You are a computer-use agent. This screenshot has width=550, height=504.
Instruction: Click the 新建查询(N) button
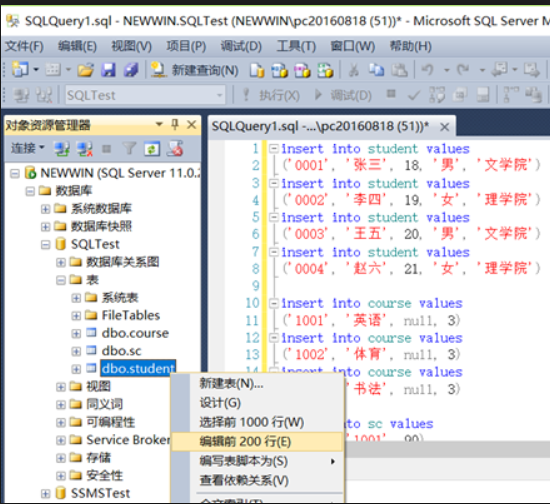195,70
